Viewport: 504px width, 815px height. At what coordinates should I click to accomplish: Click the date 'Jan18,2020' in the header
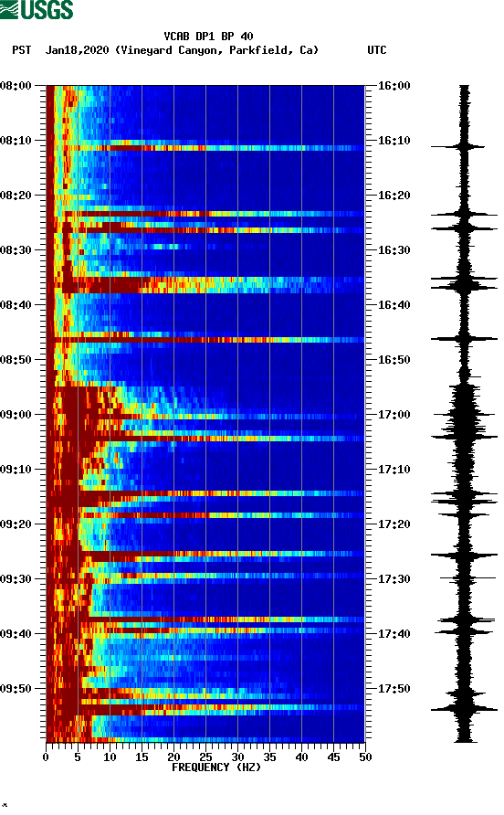click(77, 50)
